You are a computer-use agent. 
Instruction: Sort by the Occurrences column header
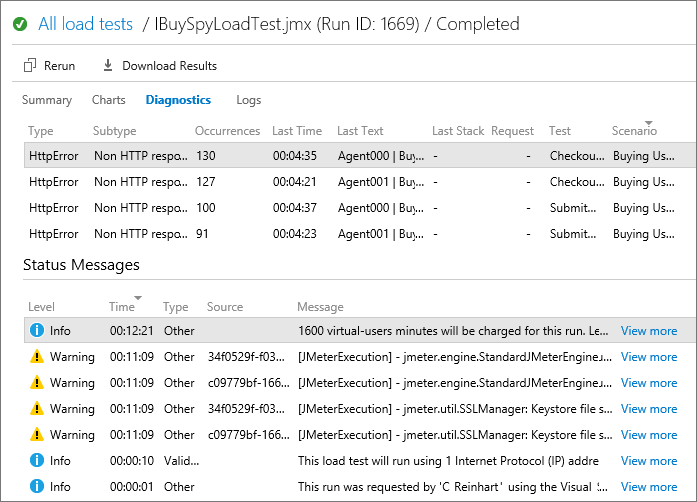(227, 131)
